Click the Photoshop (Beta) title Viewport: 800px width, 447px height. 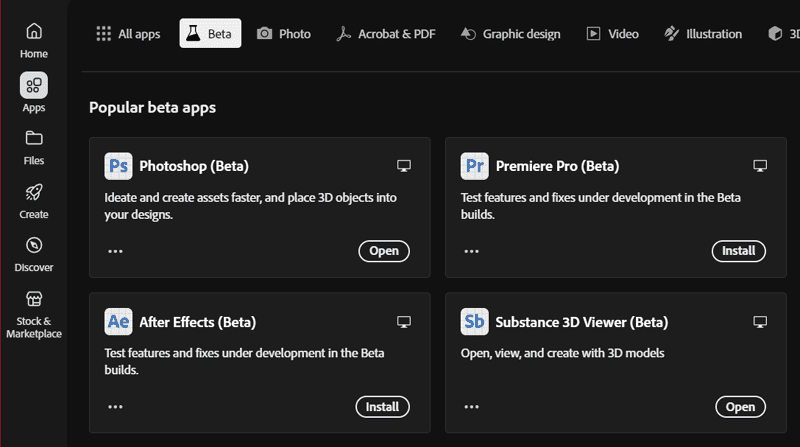(194, 166)
